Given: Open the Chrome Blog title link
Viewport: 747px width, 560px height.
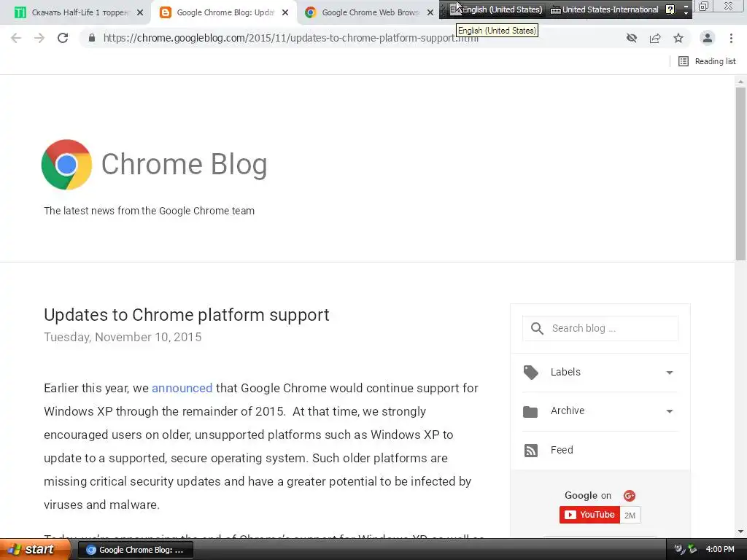Looking at the screenshot, I should pos(184,164).
